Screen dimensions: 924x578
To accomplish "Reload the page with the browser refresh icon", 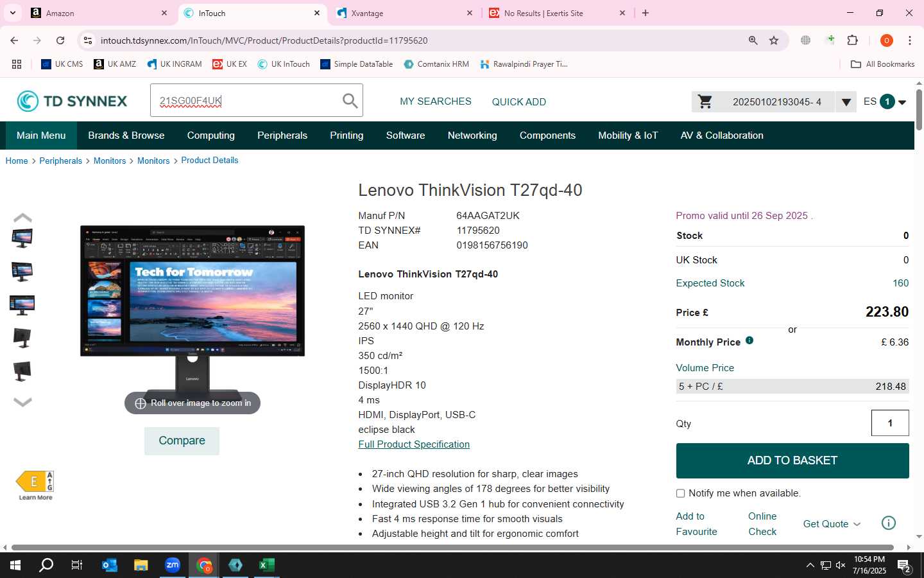I will tap(60, 40).
